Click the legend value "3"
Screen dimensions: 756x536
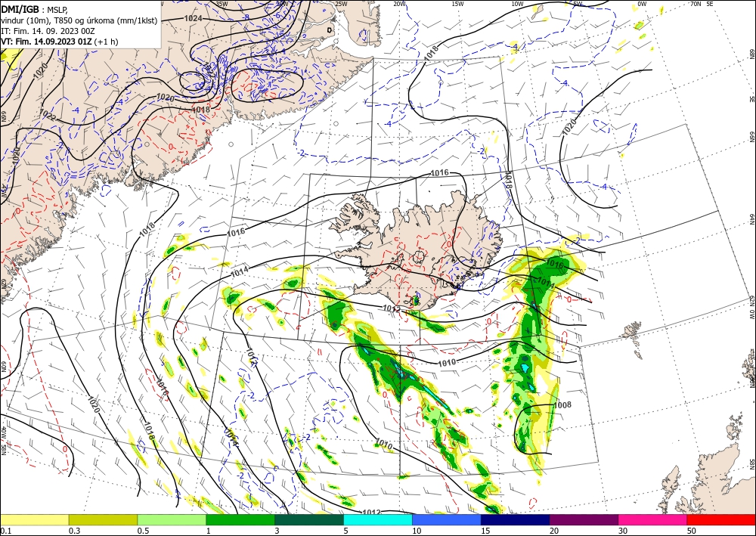[x=277, y=530]
